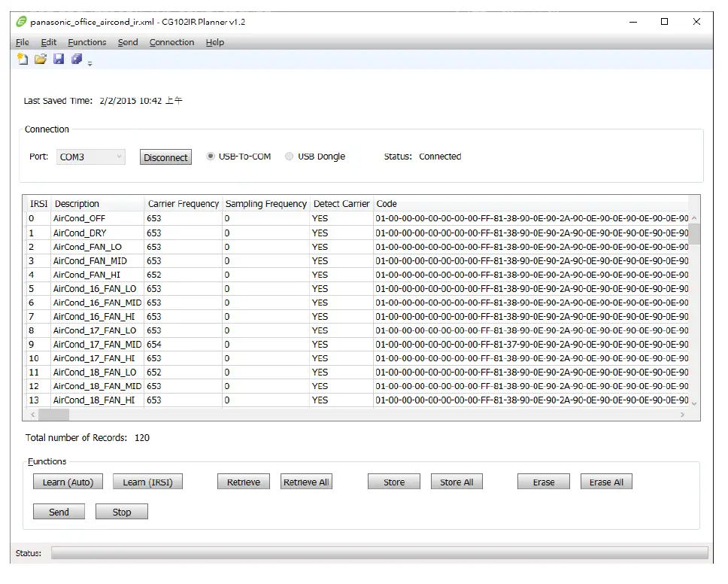Open the toolbar overflow arrow

pos(90,64)
